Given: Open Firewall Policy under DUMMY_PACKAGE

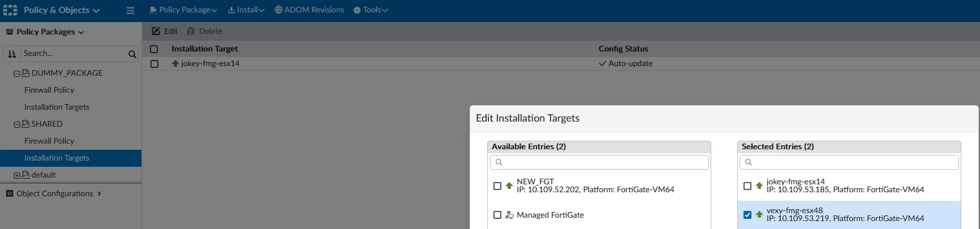Looking at the screenshot, I should pyautogui.click(x=49, y=90).
